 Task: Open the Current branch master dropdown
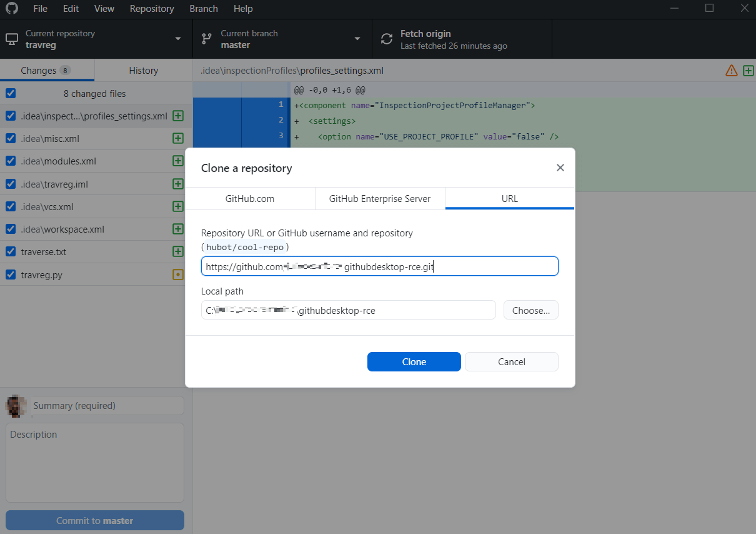tap(282, 39)
